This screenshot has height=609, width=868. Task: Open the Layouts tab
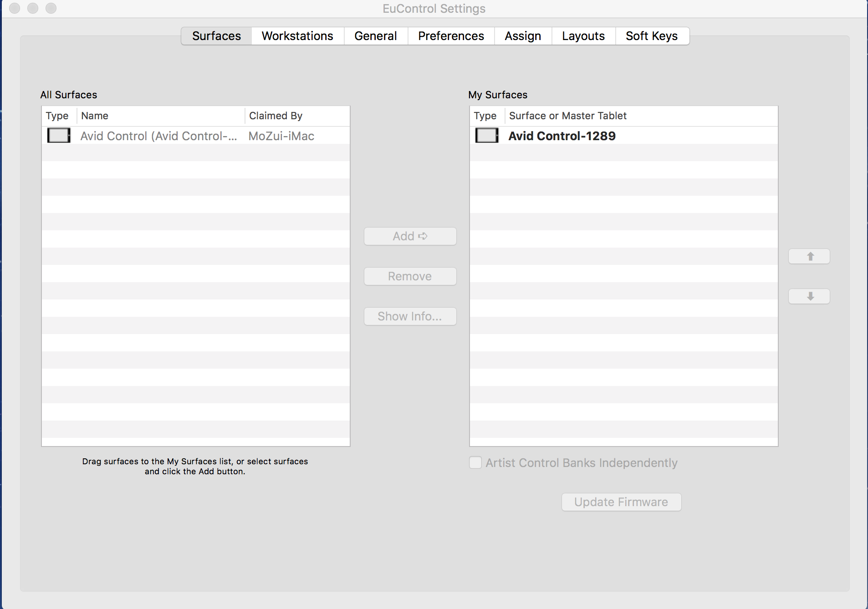583,36
